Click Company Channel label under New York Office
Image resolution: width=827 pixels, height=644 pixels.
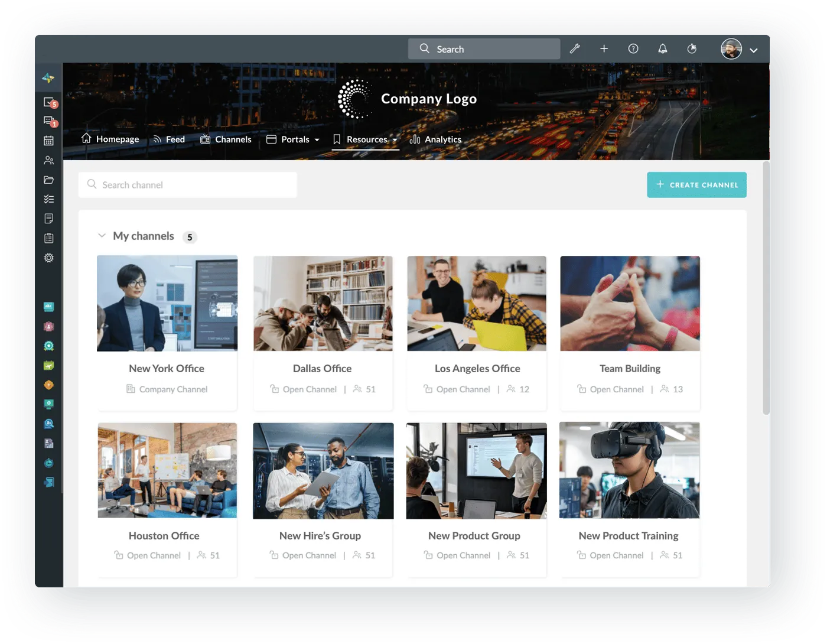173,389
